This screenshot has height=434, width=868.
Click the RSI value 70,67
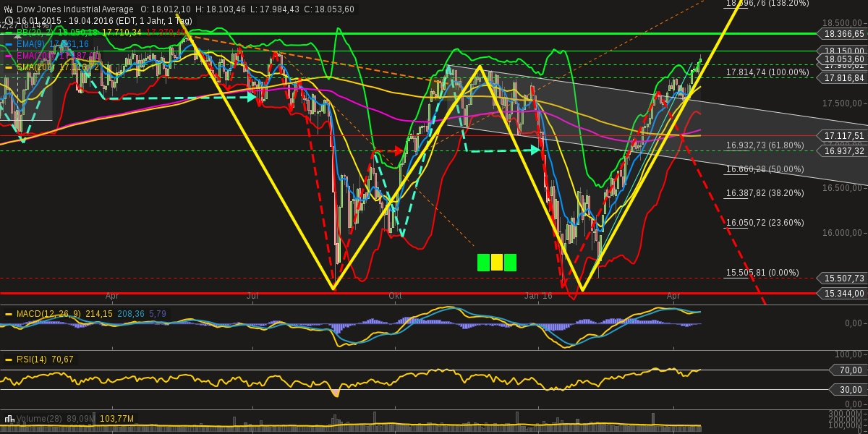[x=62, y=359]
